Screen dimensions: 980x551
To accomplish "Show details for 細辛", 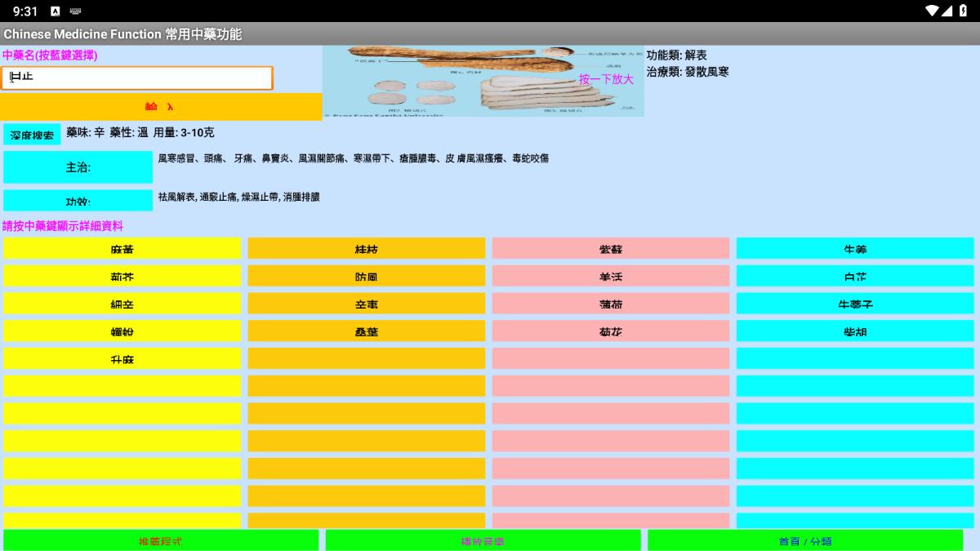I will 122,304.
